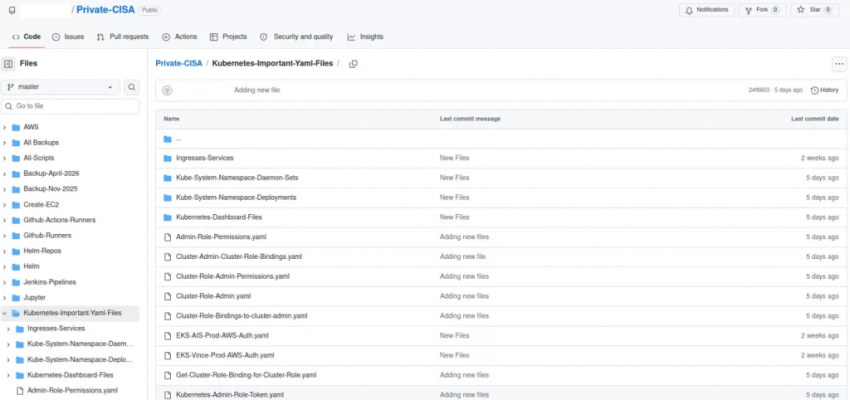View the Insights tab
Viewport: 850px width, 400px height.
365,37
